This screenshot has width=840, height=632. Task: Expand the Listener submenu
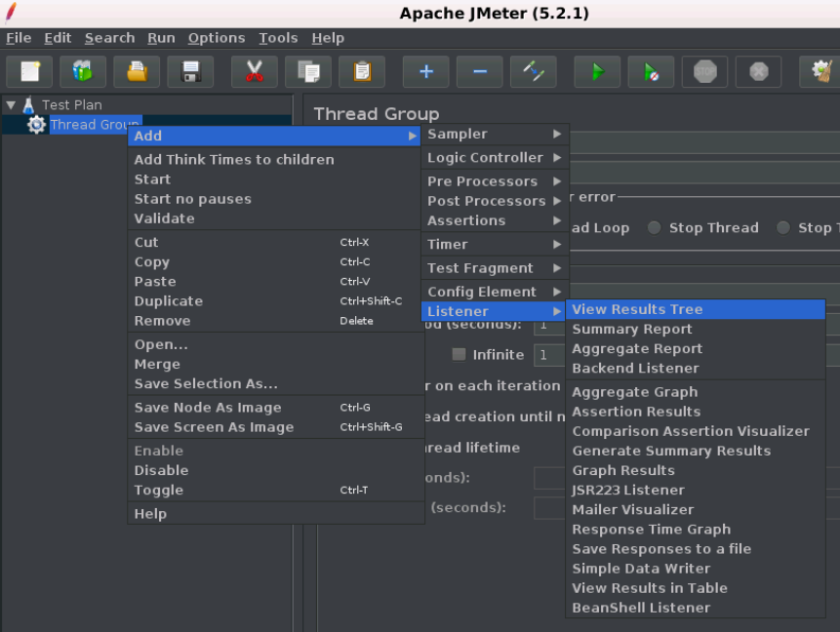click(494, 311)
